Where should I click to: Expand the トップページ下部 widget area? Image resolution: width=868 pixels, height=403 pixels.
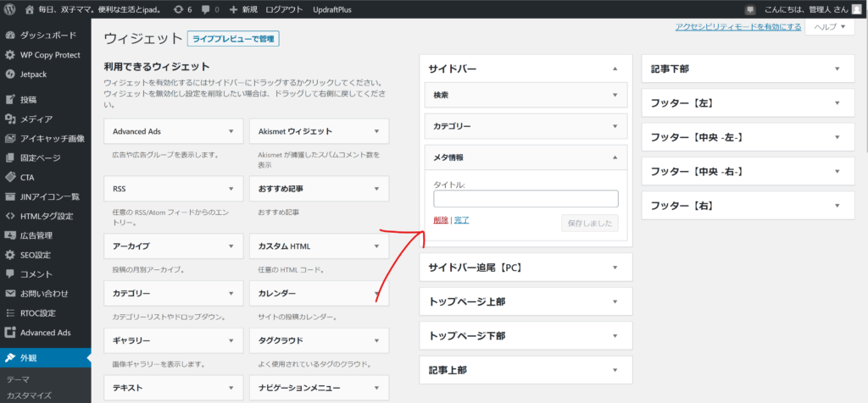pos(615,336)
